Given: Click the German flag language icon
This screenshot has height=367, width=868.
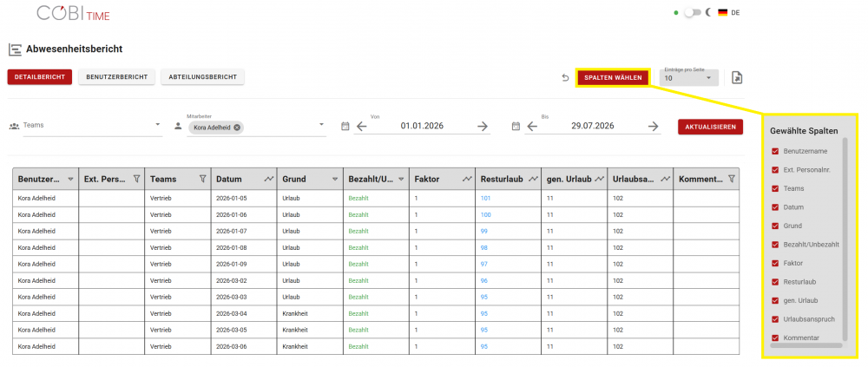Looking at the screenshot, I should coord(722,13).
